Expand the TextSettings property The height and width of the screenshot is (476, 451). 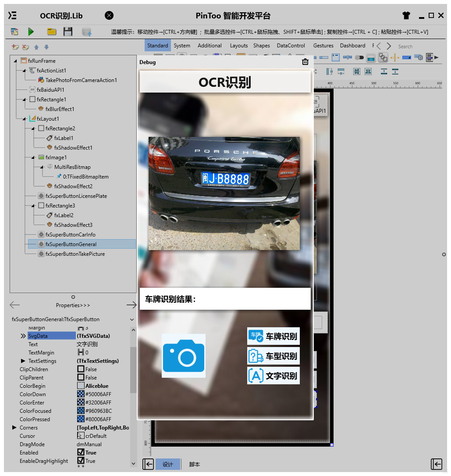23,361
